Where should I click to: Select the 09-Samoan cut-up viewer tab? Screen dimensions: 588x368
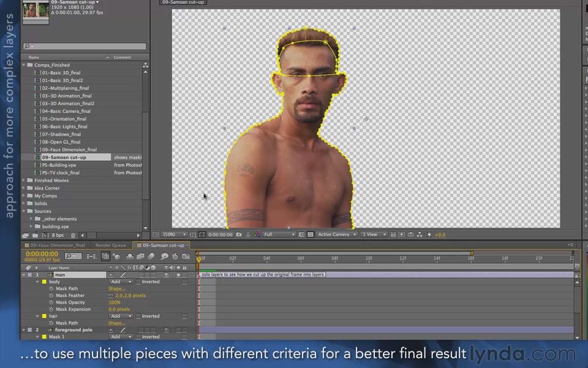coord(183,2)
